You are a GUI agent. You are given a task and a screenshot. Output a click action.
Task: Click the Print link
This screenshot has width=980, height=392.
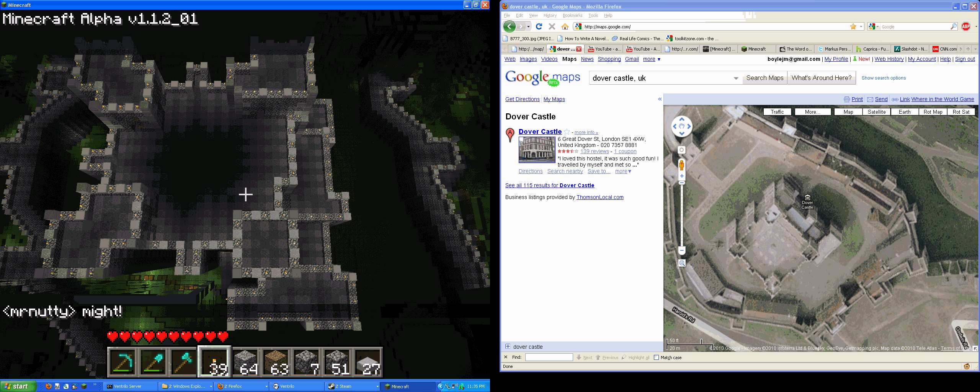(x=857, y=99)
